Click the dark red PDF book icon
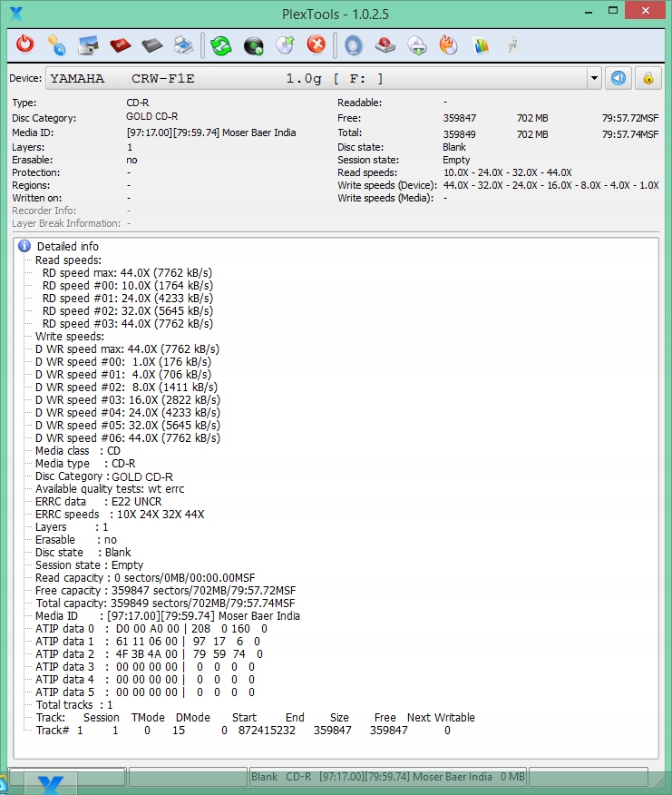Image resolution: width=672 pixels, height=795 pixels. pyautogui.click(x=120, y=44)
